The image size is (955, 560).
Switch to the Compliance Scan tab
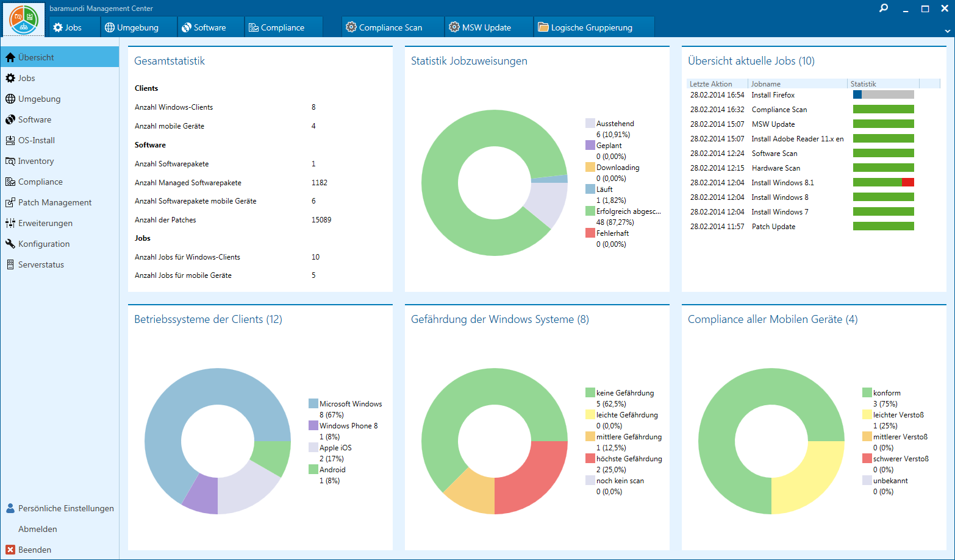coord(390,27)
